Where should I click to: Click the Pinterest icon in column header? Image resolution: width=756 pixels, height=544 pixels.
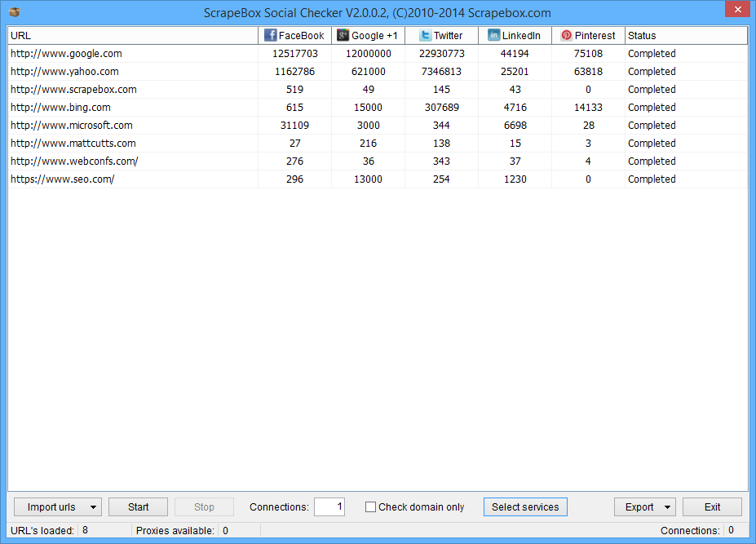click(x=566, y=36)
